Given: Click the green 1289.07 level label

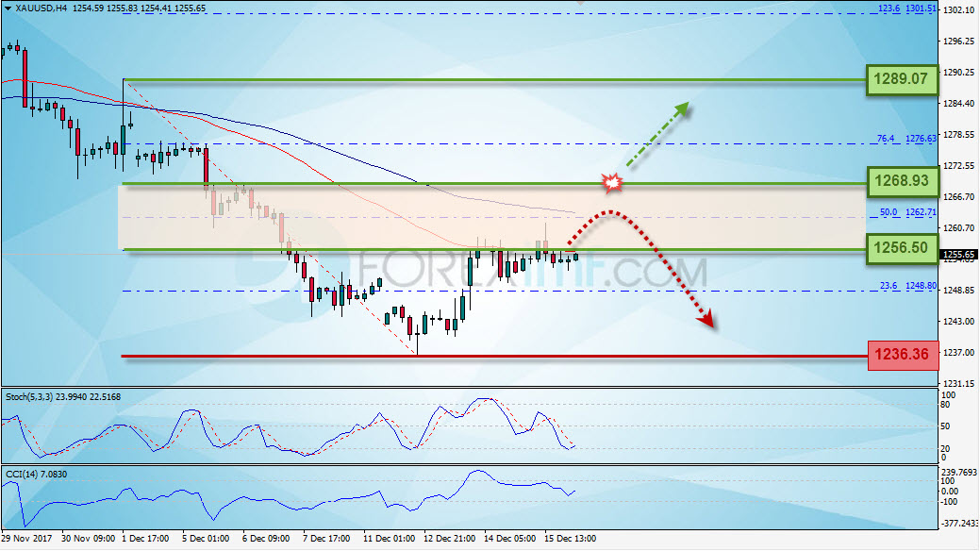Looking at the screenshot, I should point(902,79).
